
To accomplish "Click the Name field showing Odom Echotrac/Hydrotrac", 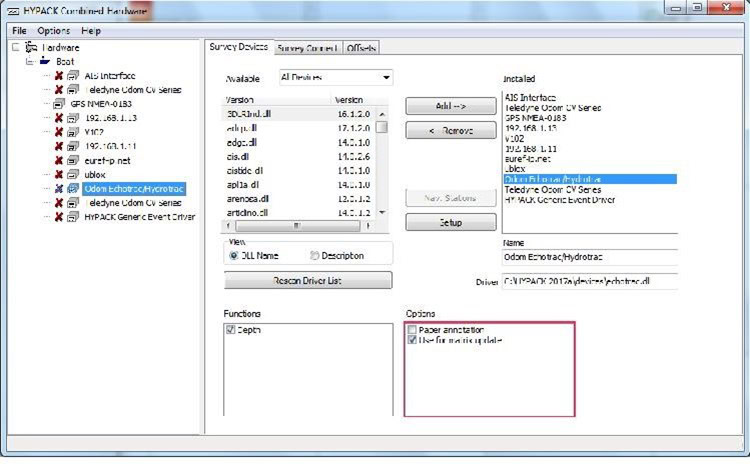I will click(x=590, y=257).
